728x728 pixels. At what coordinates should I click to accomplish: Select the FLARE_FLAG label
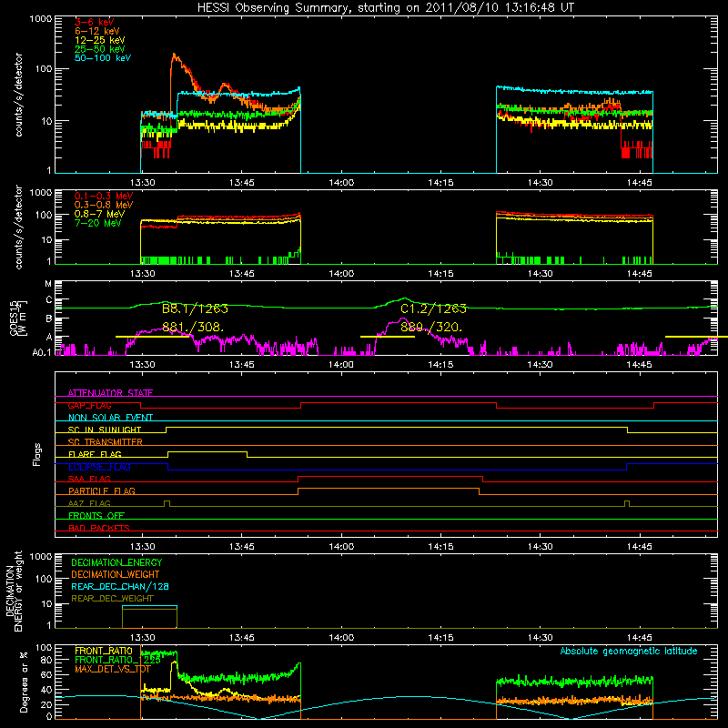coord(95,454)
